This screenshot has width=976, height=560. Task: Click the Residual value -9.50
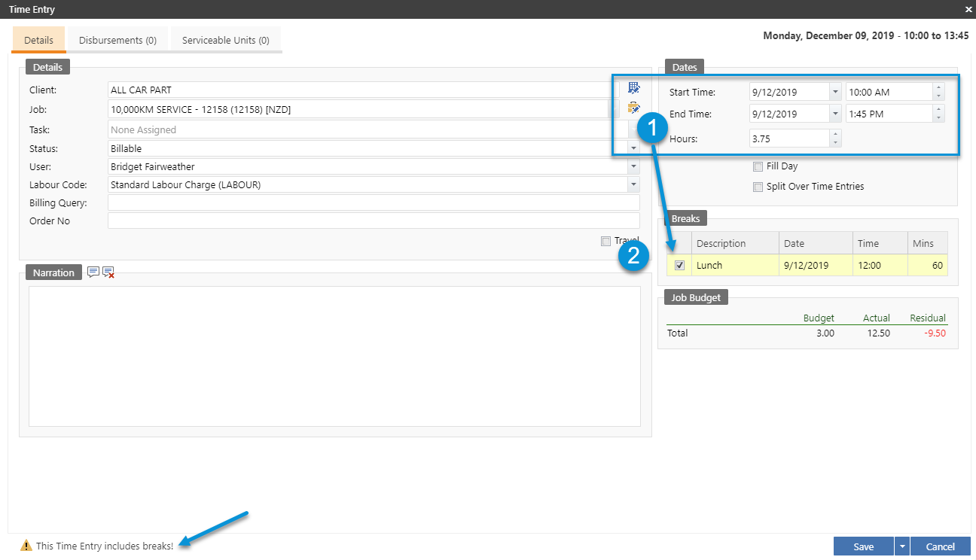tap(935, 333)
